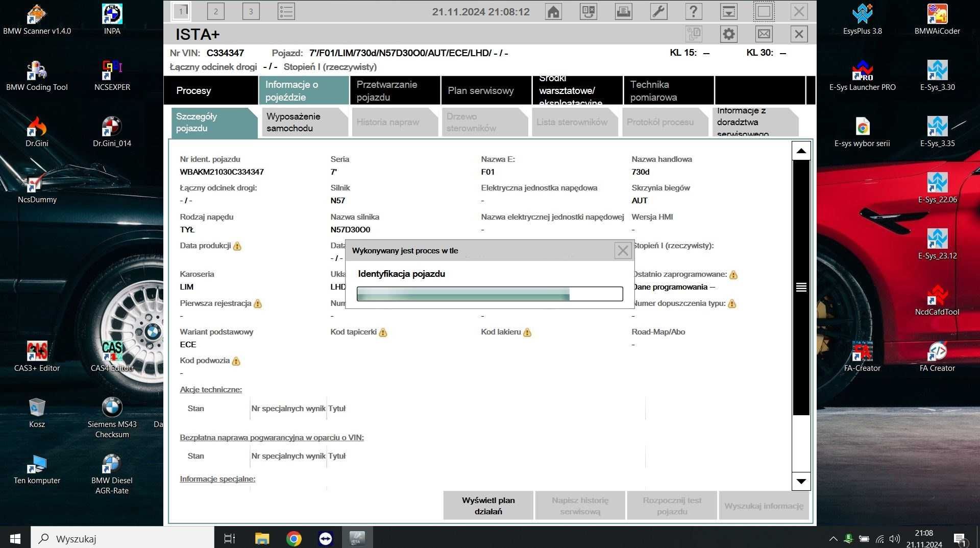The width and height of the screenshot is (980, 548).
Task: Open NCSEXPER desktop icon
Action: pyautogui.click(x=112, y=76)
